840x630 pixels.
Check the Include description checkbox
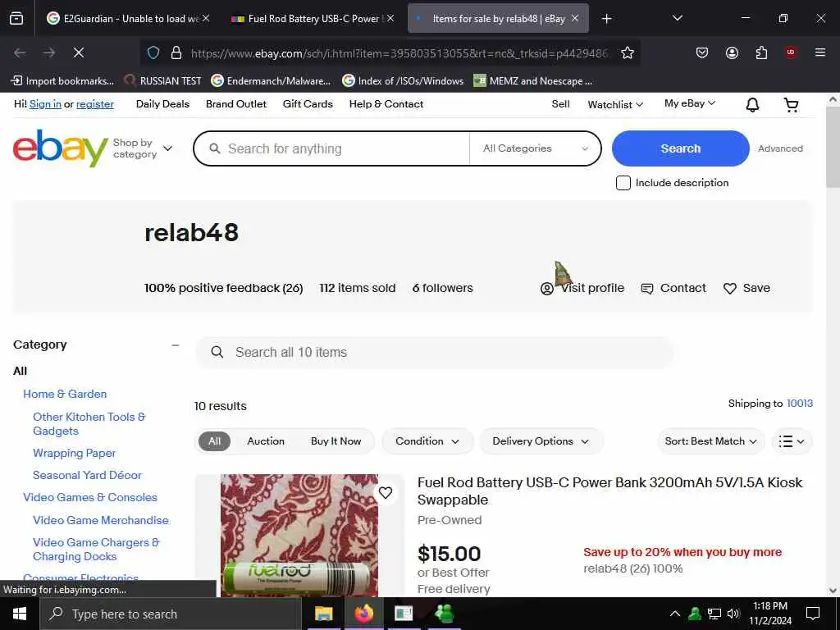[623, 183]
